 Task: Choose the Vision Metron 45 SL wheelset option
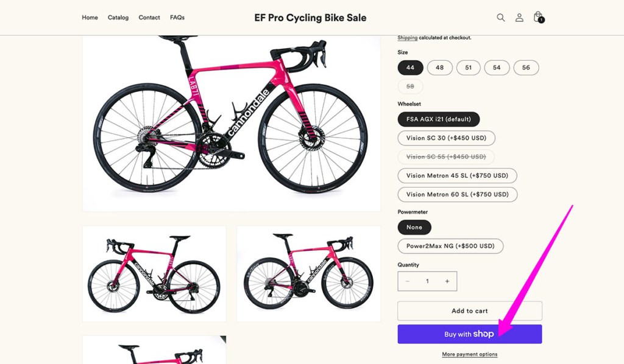(457, 175)
